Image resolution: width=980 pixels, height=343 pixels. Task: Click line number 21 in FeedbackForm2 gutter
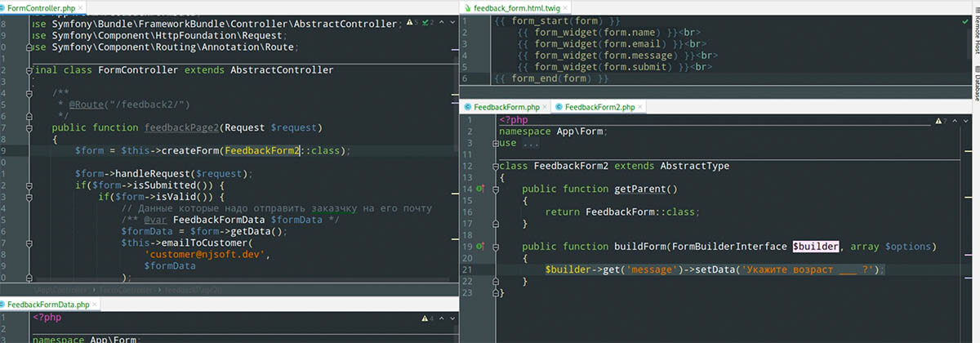[x=467, y=269]
